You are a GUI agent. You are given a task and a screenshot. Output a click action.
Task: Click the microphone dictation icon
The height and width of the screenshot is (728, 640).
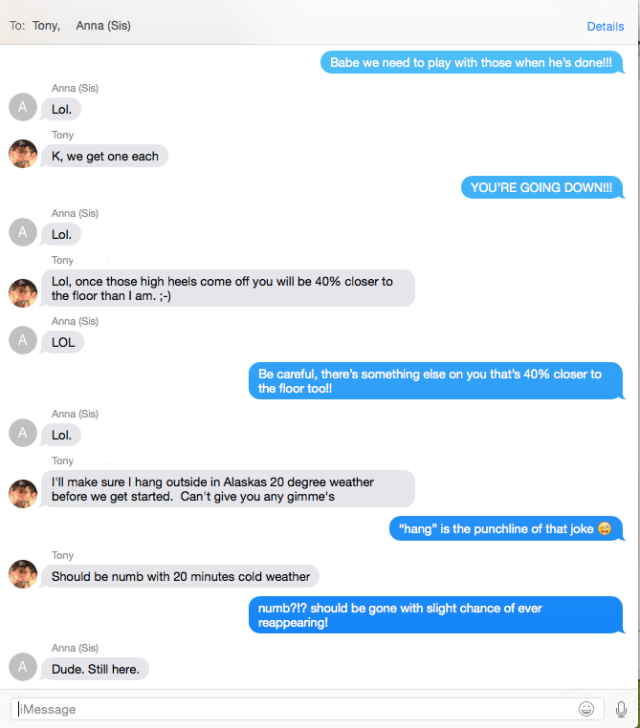click(x=621, y=708)
